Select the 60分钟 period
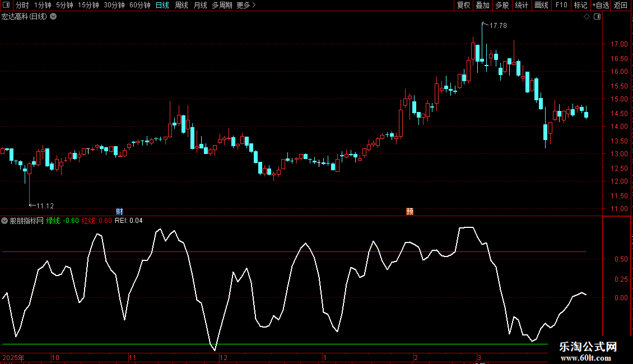 [x=140, y=5]
